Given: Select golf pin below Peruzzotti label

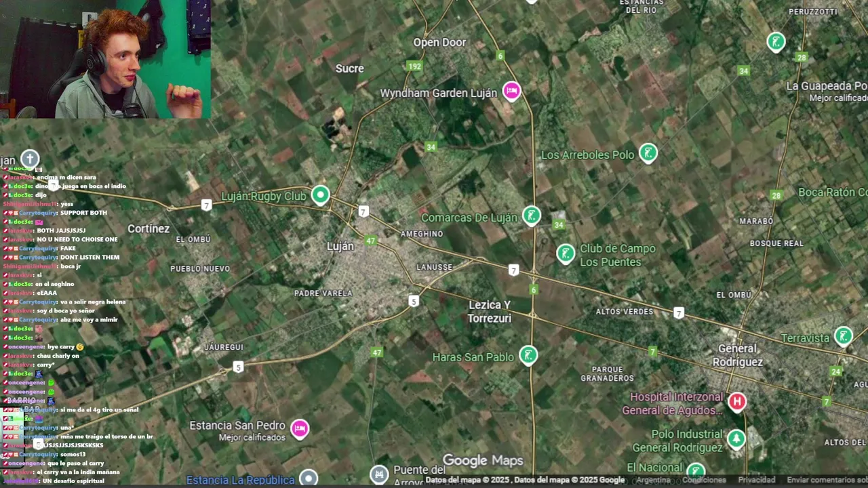Looking at the screenshot, I should click(x=776, y=41).
